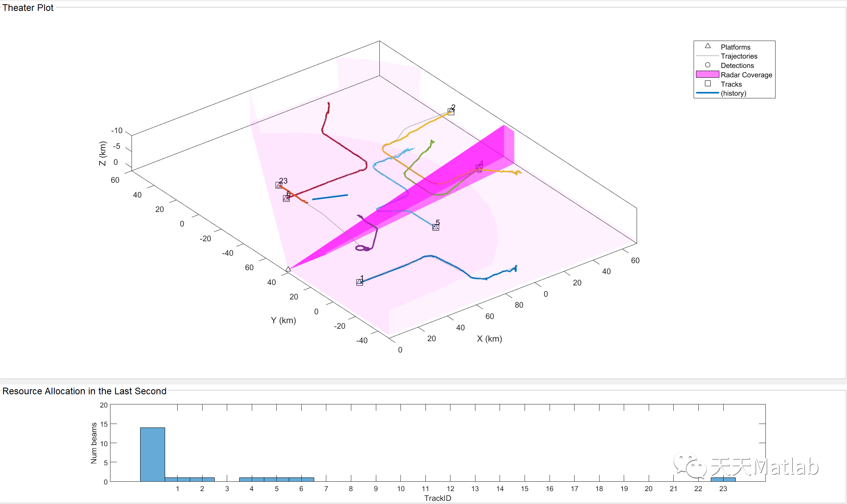Click the Tracks square icon in legend
Image resolution: width=847 pixels, height=504 pixels.
click(x=708, y=84)
